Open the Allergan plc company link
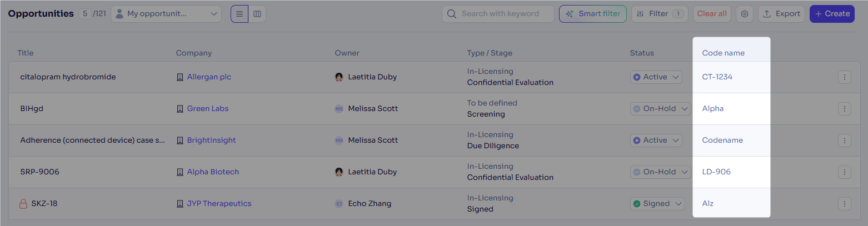868x226 pixels. click(209, 77)
